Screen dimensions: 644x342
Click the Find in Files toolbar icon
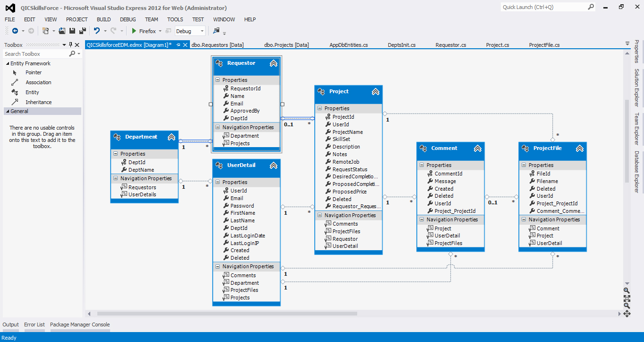216,31
